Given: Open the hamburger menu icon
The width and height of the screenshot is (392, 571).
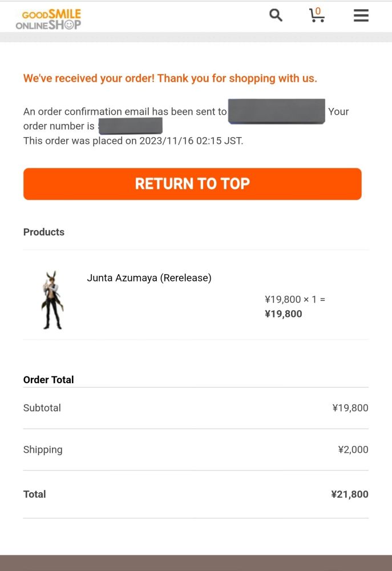Looking at the screenshot, I should pyautogui.click(x=361, y=15).
